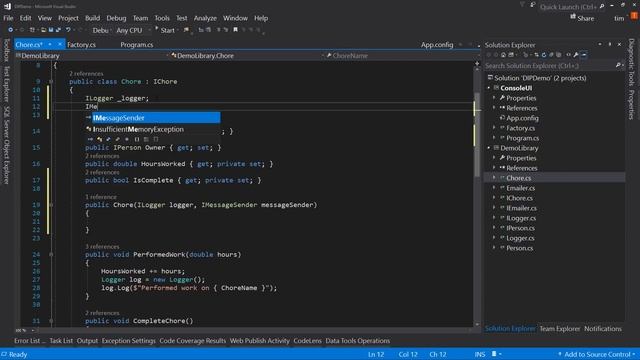640x360 pixels.
Task: Close the Chore.cs tab
Action: click(x=60, y=44)
